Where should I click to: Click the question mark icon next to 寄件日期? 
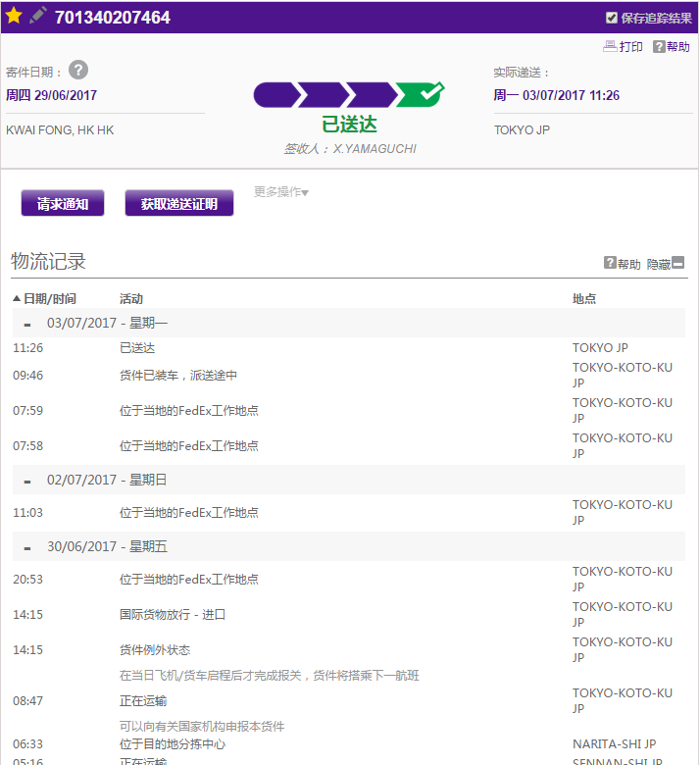[78, 71]
